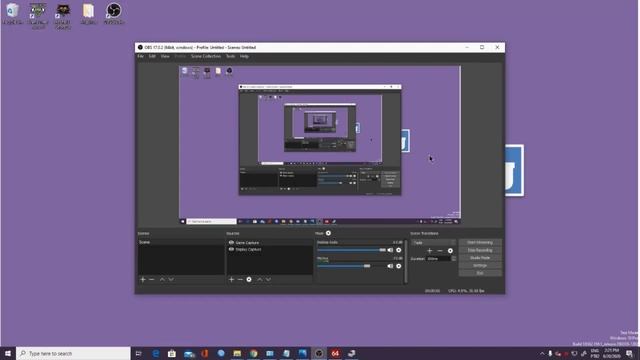Open the Mixer panel settings gear
Screen dimensions: 640x360
(328, 233)
